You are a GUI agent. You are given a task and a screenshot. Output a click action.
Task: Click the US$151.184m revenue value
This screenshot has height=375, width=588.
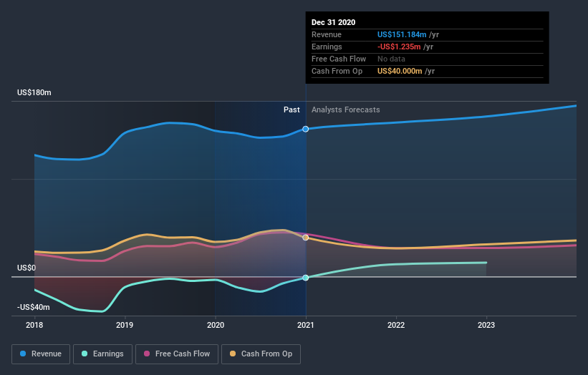(x=402, y=34)
